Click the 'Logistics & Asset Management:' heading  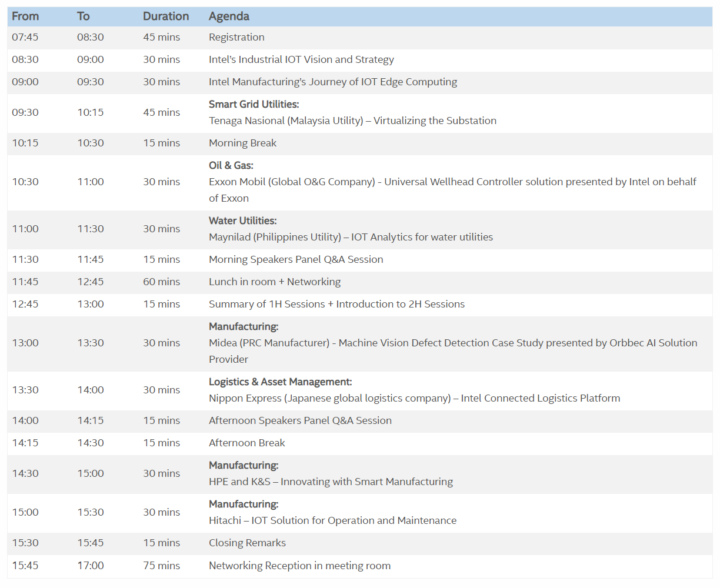[281, 382]
